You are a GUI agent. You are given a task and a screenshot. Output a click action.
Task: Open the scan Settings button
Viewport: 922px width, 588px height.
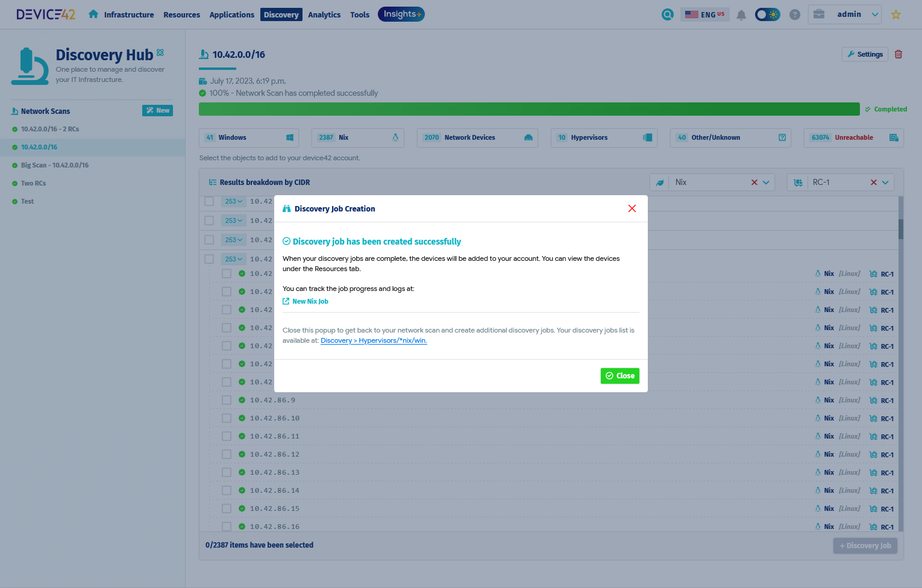[x=865, y=54]
